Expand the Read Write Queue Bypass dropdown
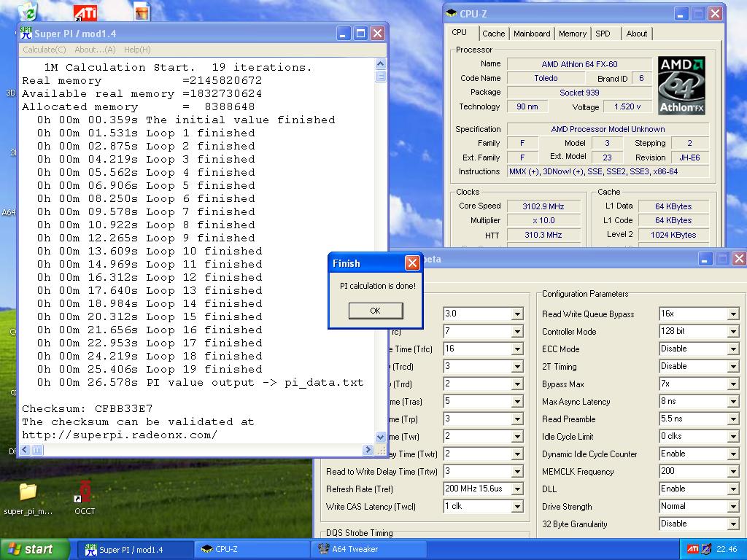Viewport: 747px width, 560px height. point(734,314)
